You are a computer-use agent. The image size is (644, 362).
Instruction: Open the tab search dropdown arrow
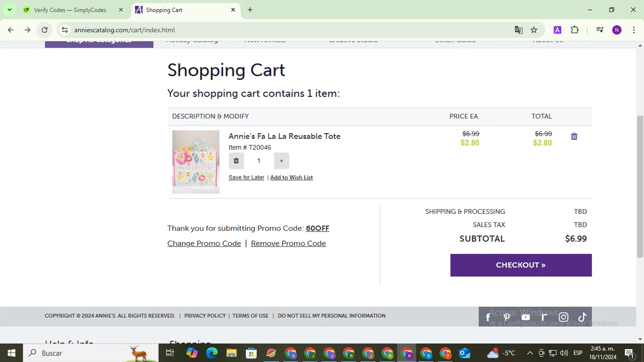(9, 9)
